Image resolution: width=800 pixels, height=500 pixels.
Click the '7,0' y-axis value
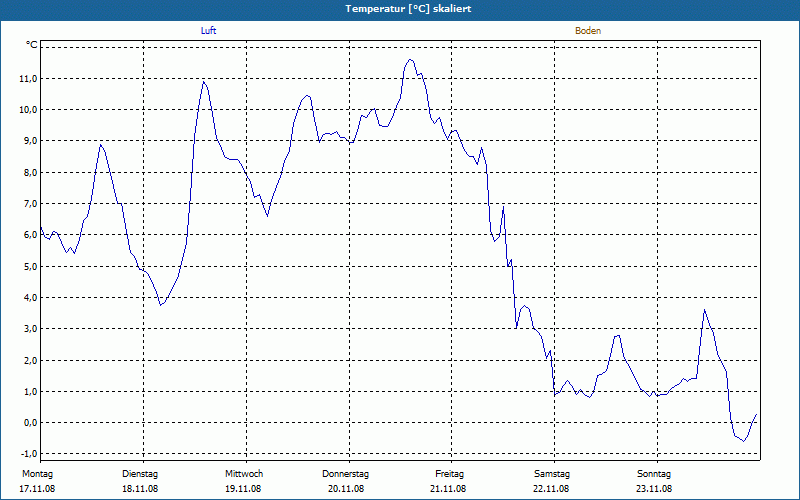tap(30, 204)
